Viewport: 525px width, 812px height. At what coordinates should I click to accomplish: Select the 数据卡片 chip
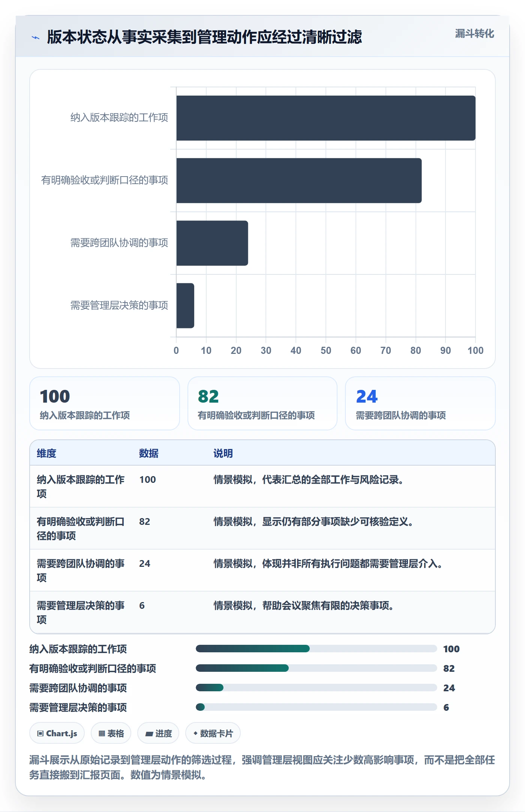coord(213,733)
